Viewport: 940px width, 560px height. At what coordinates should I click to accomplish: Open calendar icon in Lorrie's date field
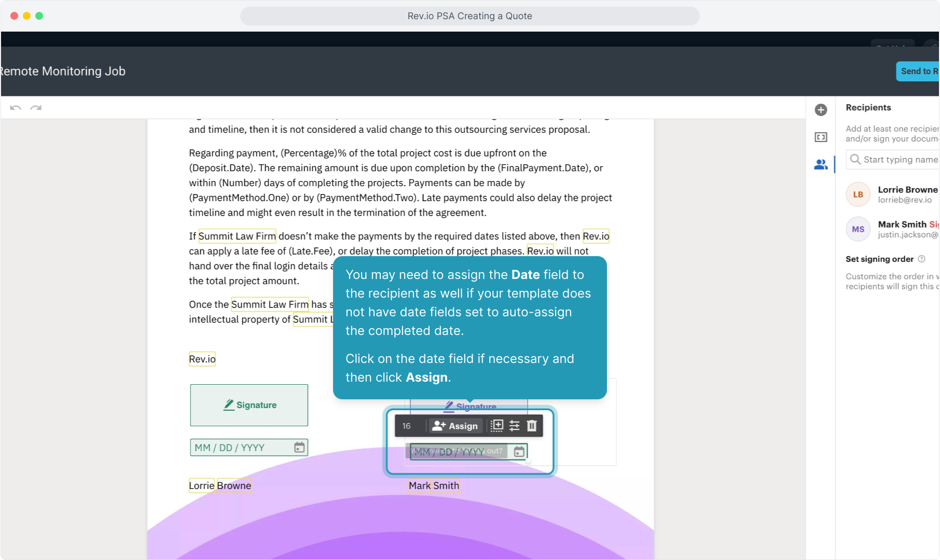(299, 447)
